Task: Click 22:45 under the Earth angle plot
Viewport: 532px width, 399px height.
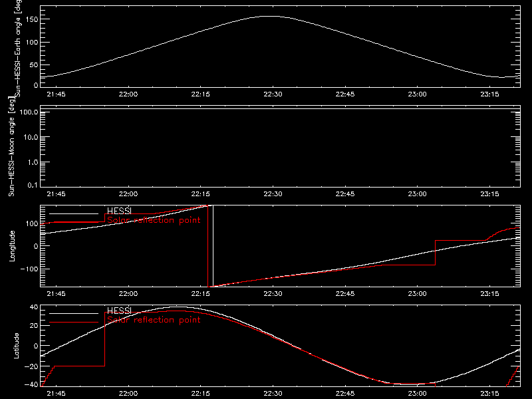Action: (x=345, y=94)
